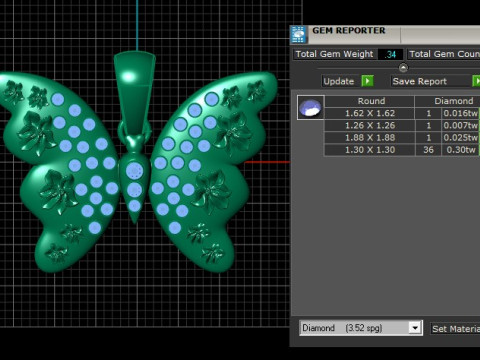Image resolution: width=480 pixels, height=360 pixels.
Task: Click the 0.007tw weight cell
Action: (460, 126)
